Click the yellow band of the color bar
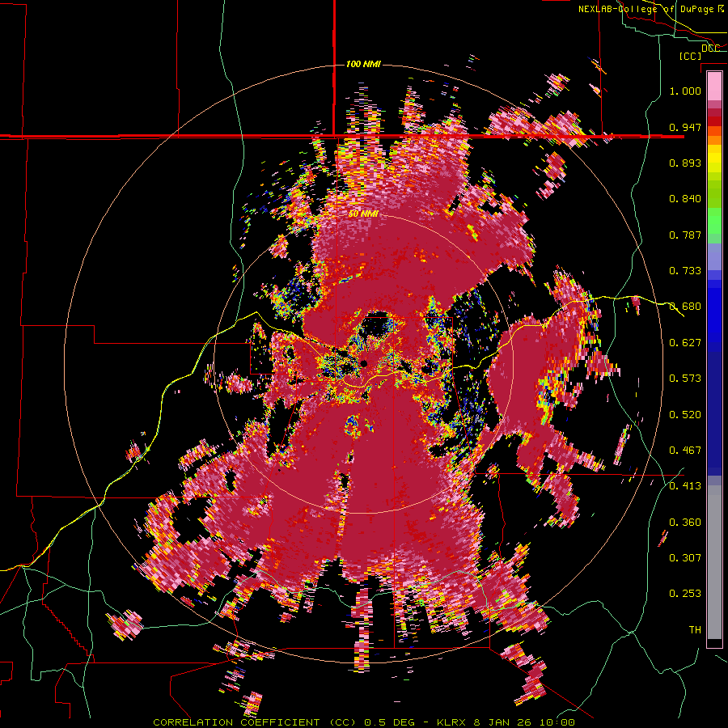Viewport: 728px width, 728px height. [714, 159]
